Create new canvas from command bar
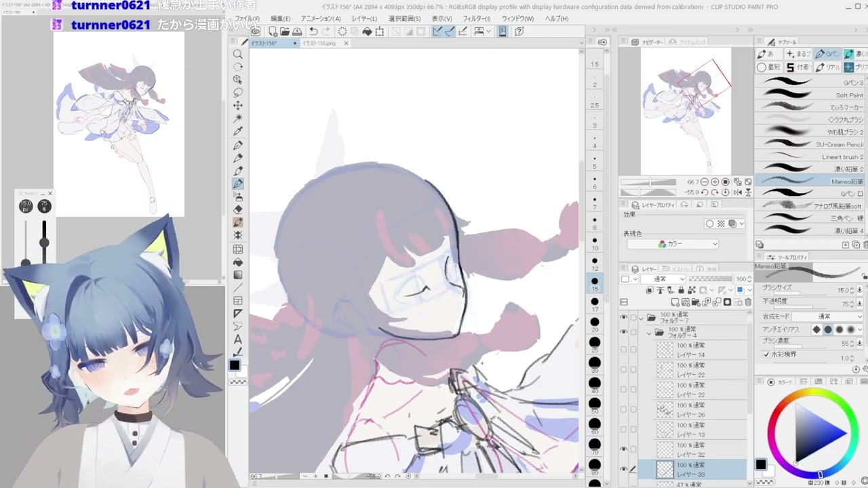 click(273, 31)
